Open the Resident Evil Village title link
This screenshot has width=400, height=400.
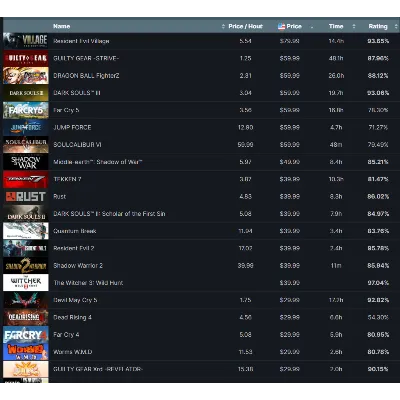coord(81,41)
